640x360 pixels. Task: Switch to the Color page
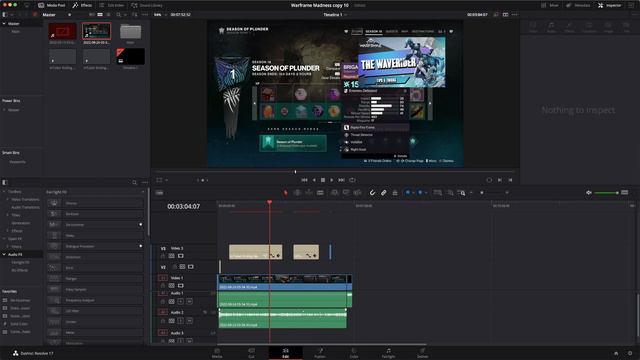pos(354,353)
